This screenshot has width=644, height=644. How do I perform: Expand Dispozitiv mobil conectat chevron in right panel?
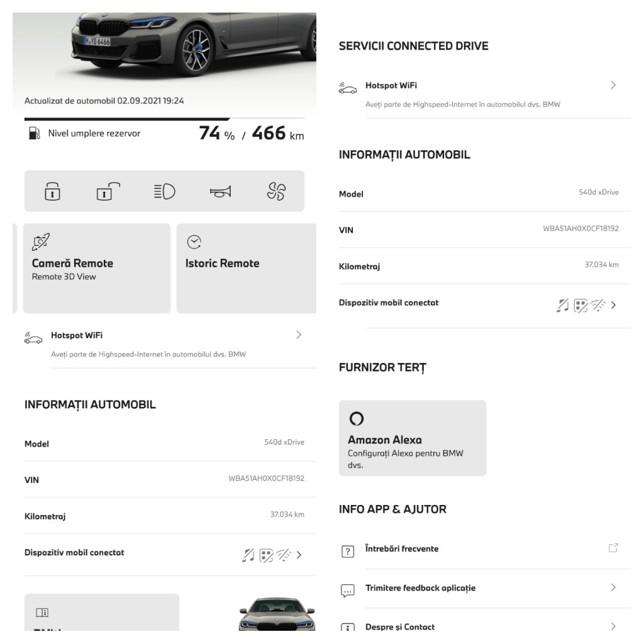coord(613,305)
